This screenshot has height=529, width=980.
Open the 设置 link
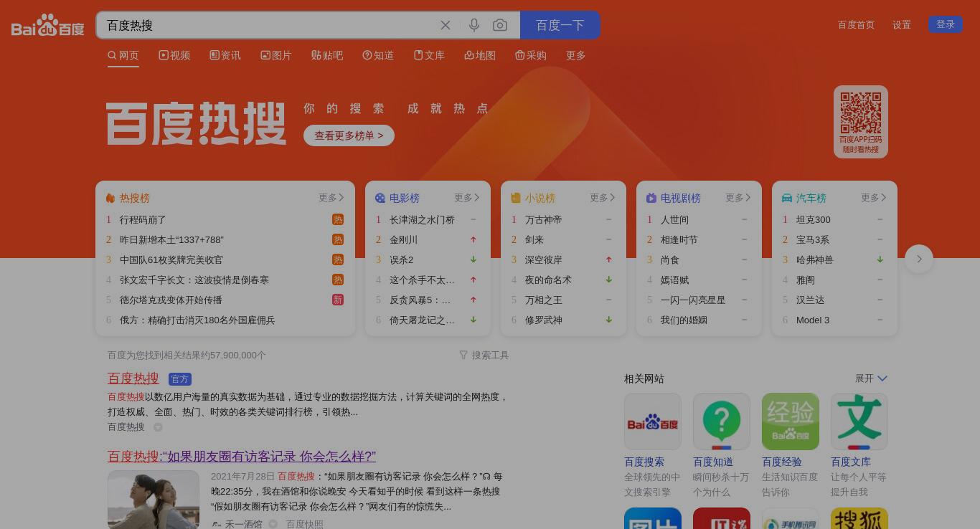(x=902, y=24)
